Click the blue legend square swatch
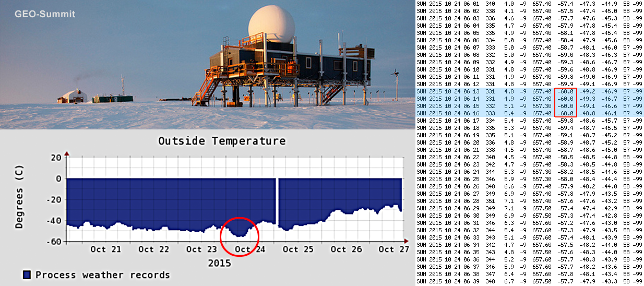644x286 pixels. pyautogui.click(x=27, y=275)
